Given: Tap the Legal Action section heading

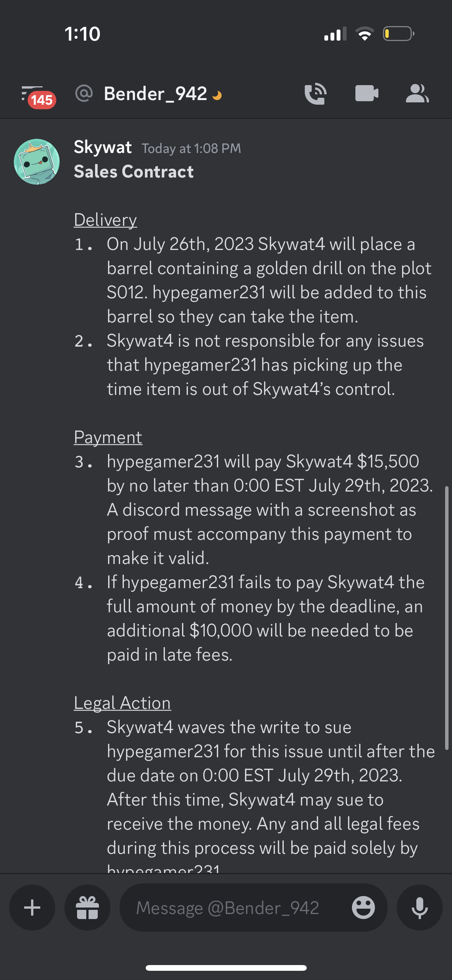Looking at the screenshot, I should pos(122,703).
